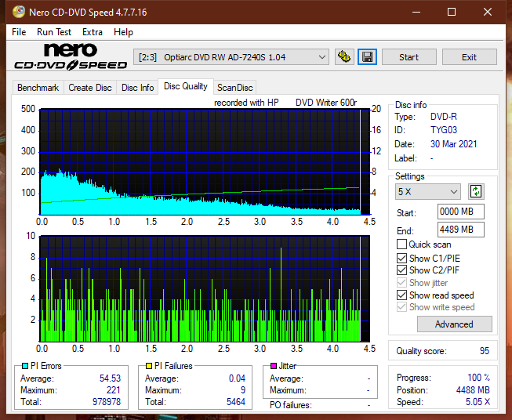Open the Run Test menu
The height and width of the screenshot is (420, 512).
tap(54, 32)
